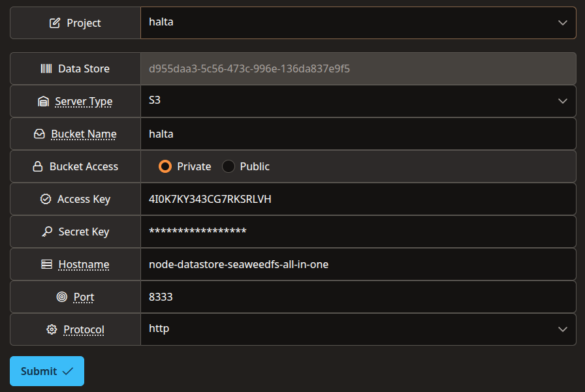
Task: Open the Protocol dropdown showing http
Action: pyautogui.click(x=358, y=329)
